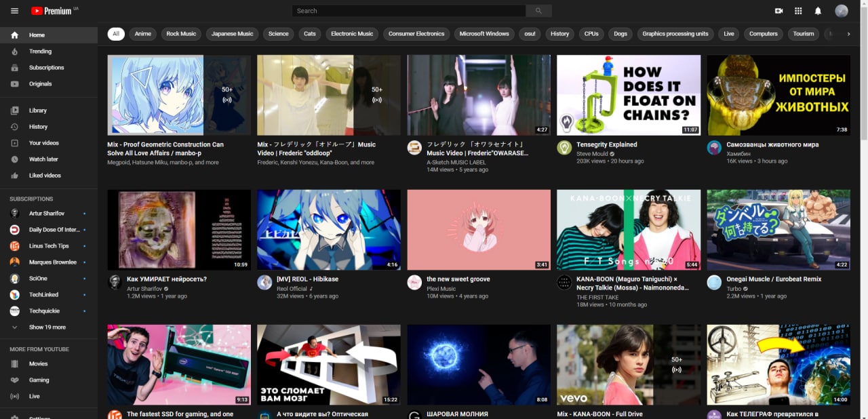Open Onegai Muscle / Eurobeat Remix title

pos(774,279)
